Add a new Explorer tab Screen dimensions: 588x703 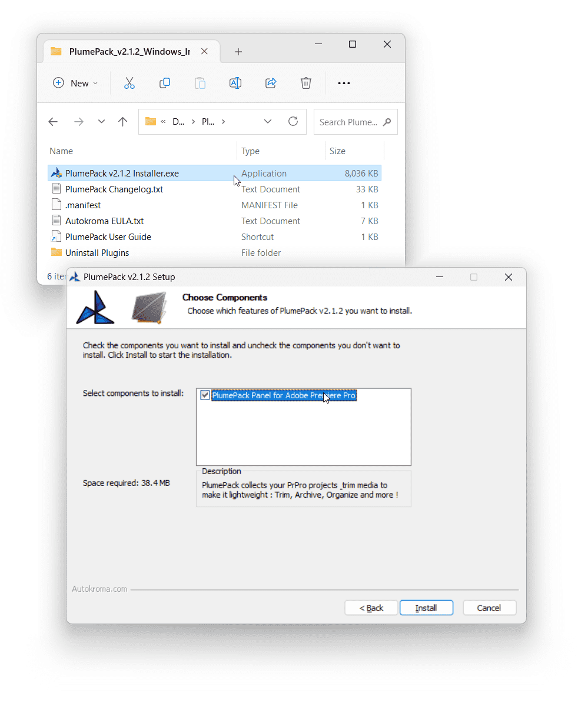click(238, 52)
